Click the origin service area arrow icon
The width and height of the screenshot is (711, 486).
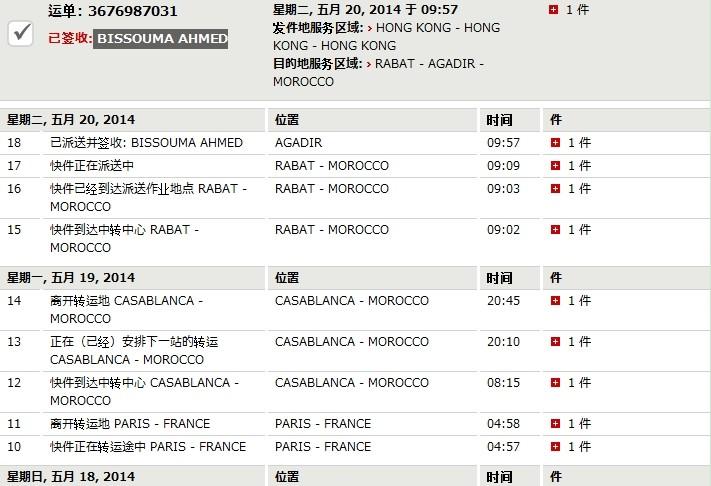point(371,28)
